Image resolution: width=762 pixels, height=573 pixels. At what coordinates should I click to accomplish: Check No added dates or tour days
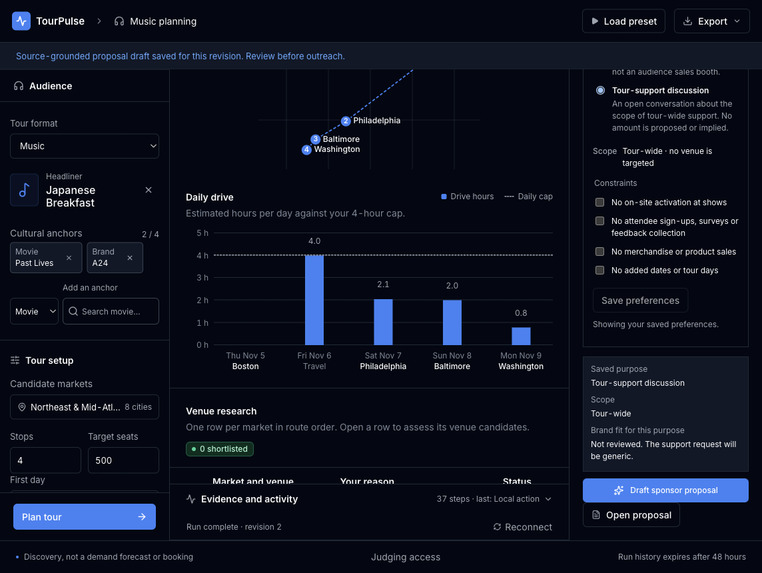pos(600,270)
